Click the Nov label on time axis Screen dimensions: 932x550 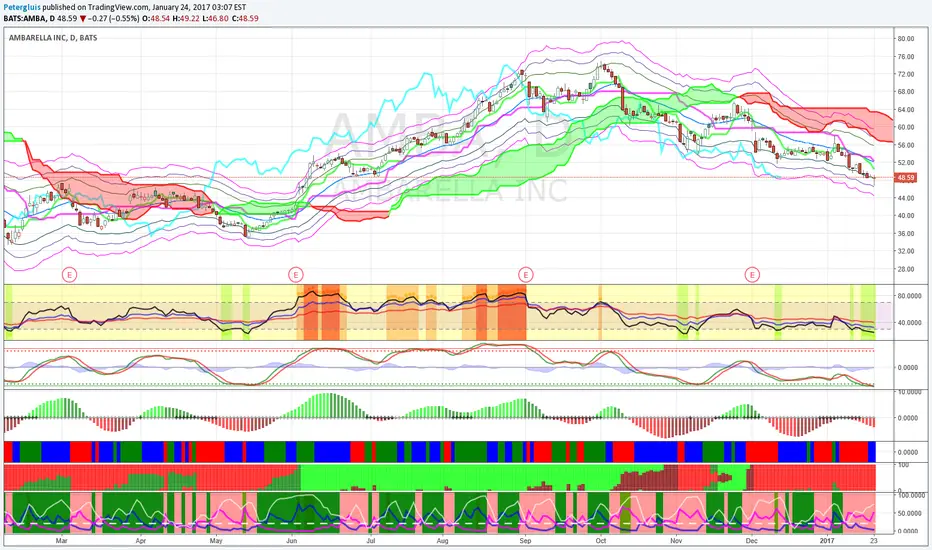pyautogui.click(x=676, y=541)
